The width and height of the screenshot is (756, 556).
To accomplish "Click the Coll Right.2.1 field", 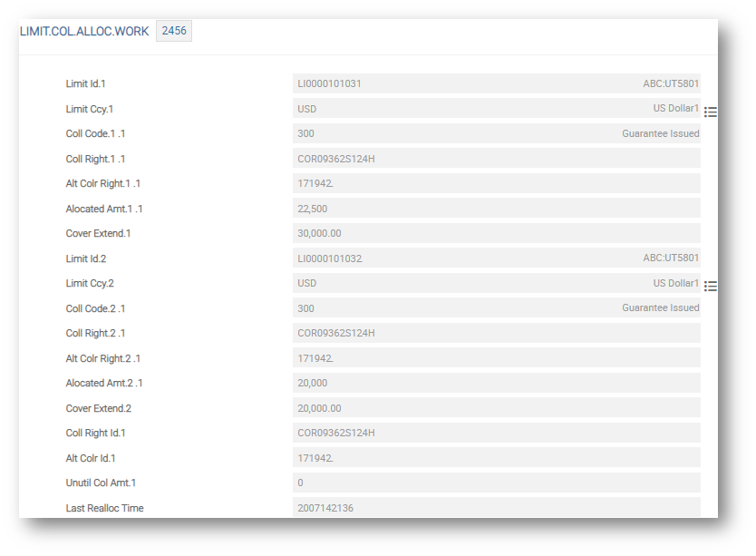I will point(496,333).
